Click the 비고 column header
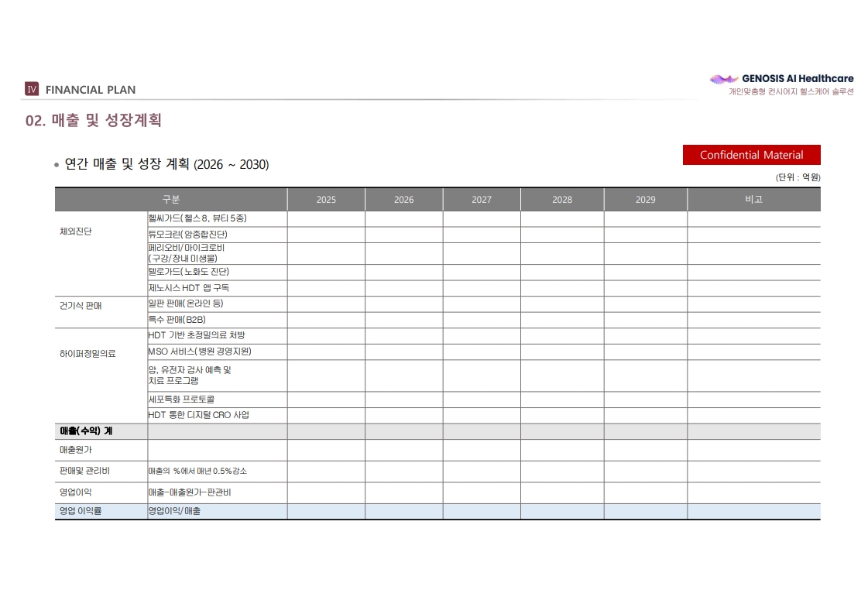868x614 pixels. tap(754, 199)
